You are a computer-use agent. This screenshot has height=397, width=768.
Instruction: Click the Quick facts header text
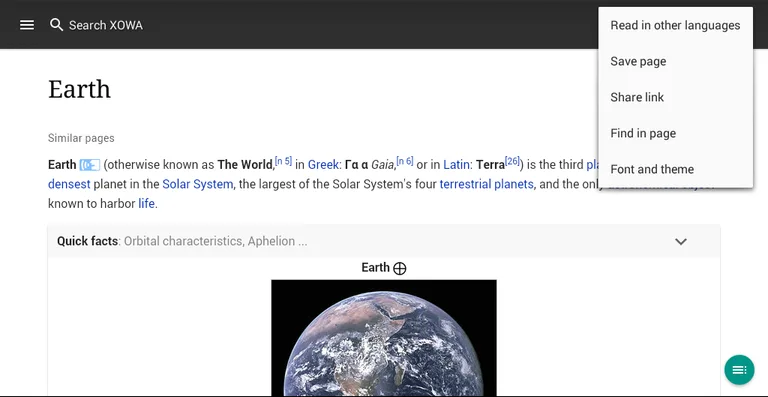pyautogui.click(x=87, y=241)
